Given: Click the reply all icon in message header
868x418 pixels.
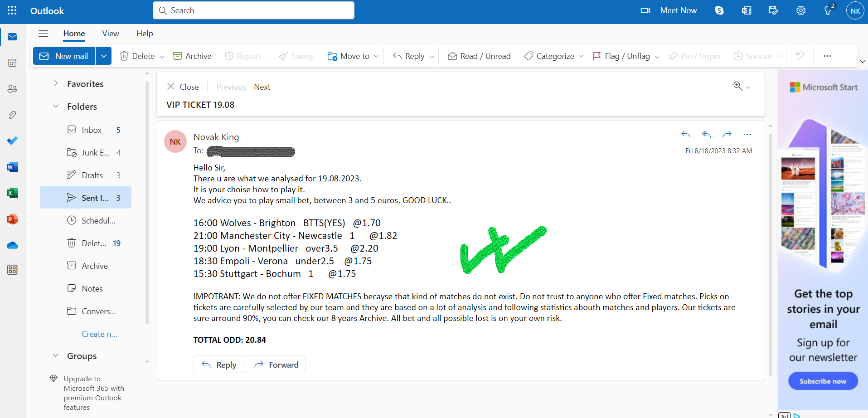Looking at the screenshot, I should [x=706, y=134].
